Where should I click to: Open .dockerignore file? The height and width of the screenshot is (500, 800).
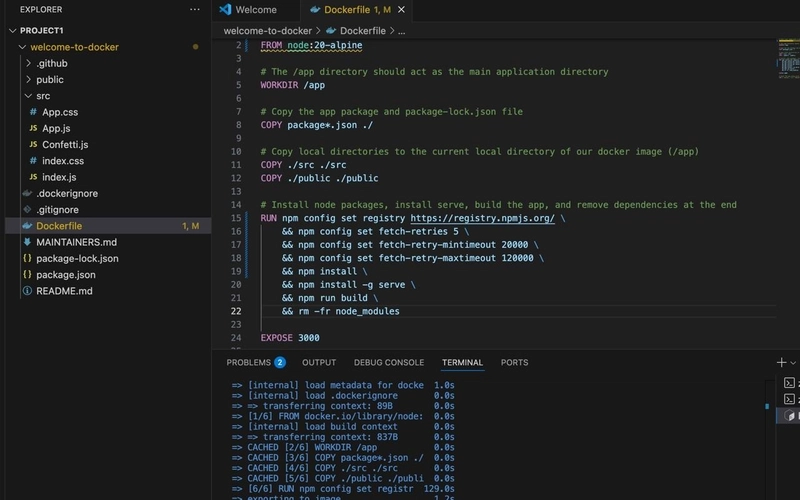[x=67, y=193]
